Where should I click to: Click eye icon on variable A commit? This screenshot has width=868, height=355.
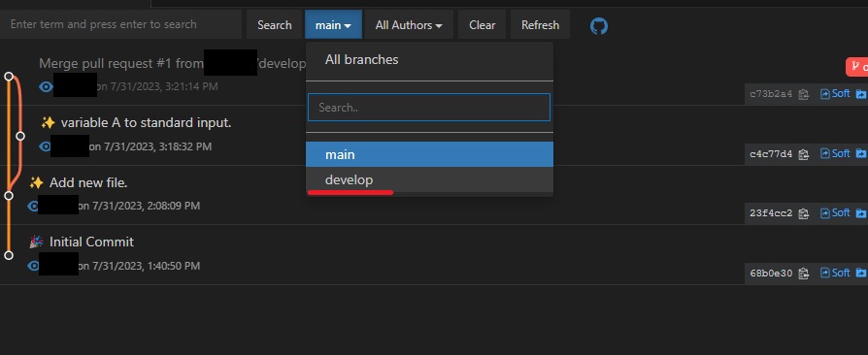pos(46,146)
